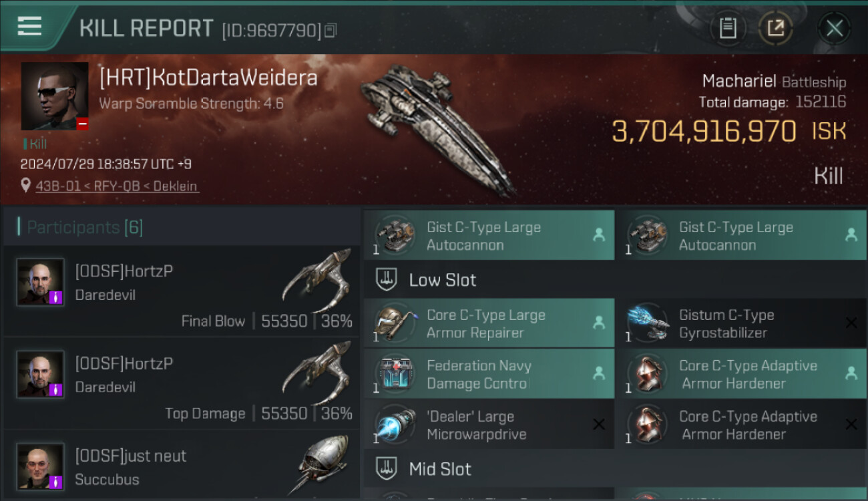Open the hamburger menu
The width and height of the screenshot is (868, 501).
pyautogui.click(x=29, y=26)
